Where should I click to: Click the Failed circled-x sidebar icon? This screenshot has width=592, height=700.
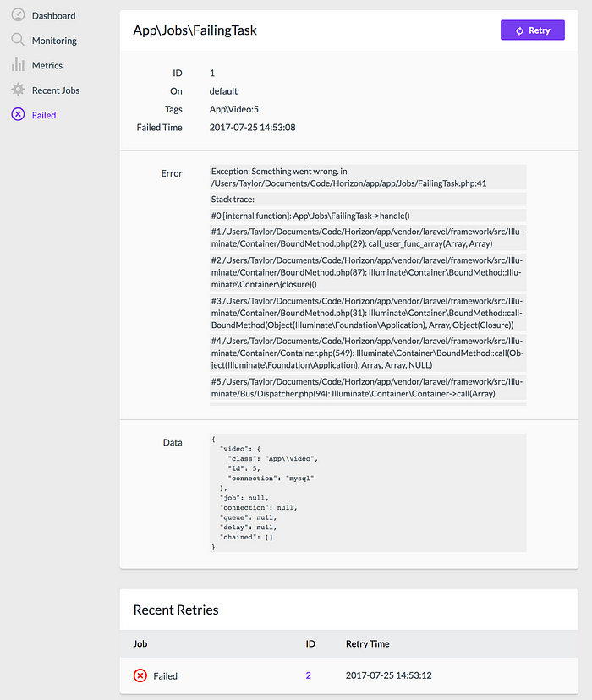coord(18,115)
